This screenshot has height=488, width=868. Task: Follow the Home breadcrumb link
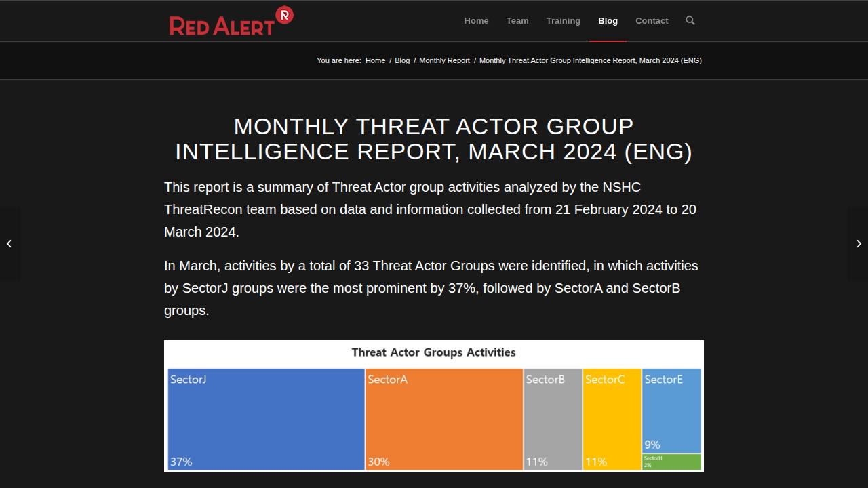(375, 60)
